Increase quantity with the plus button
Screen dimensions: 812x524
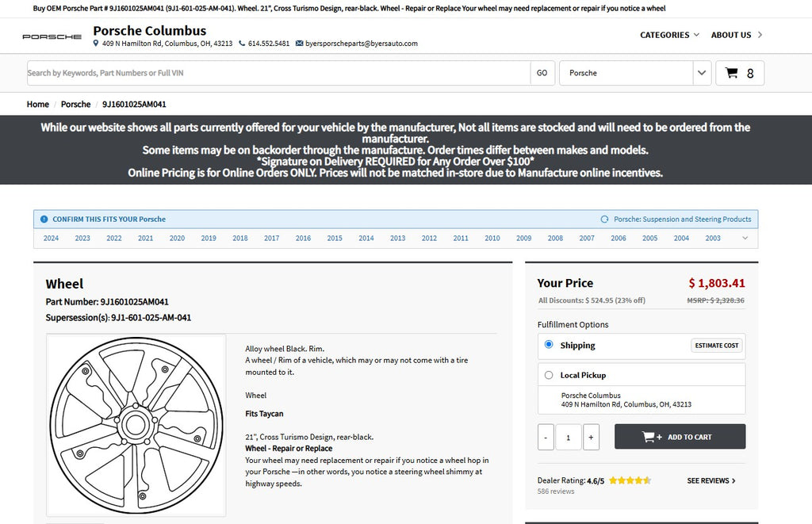(591, 437)
